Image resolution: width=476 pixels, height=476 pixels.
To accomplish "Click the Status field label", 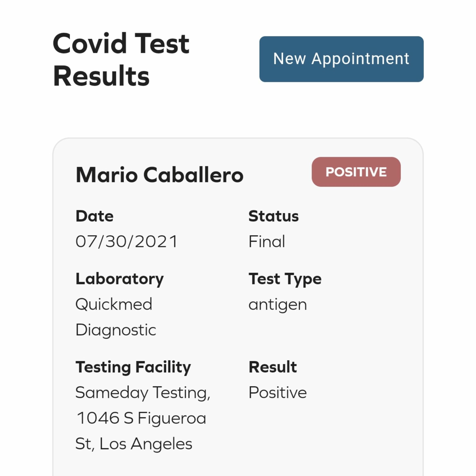I will pos(274,216).
